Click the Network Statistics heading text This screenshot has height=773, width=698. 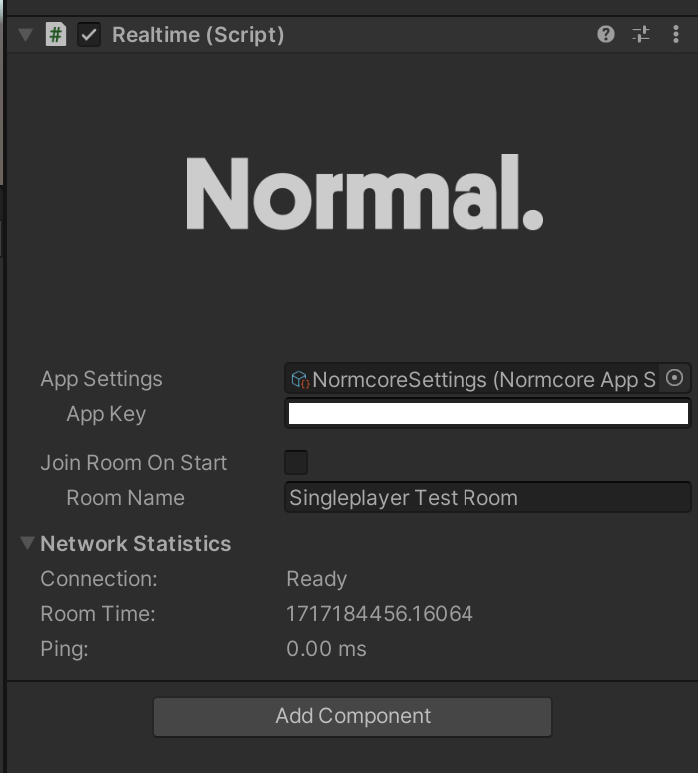click(136, 544)
